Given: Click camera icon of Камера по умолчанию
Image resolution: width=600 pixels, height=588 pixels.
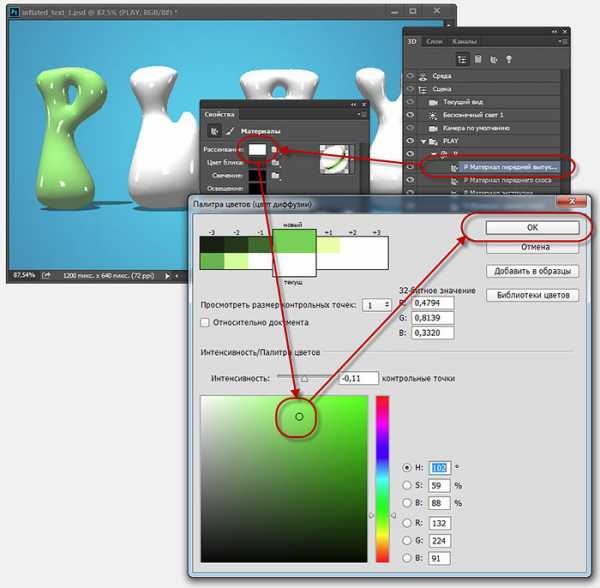Looking at the screenshot, I should click(x=433, y=129).
